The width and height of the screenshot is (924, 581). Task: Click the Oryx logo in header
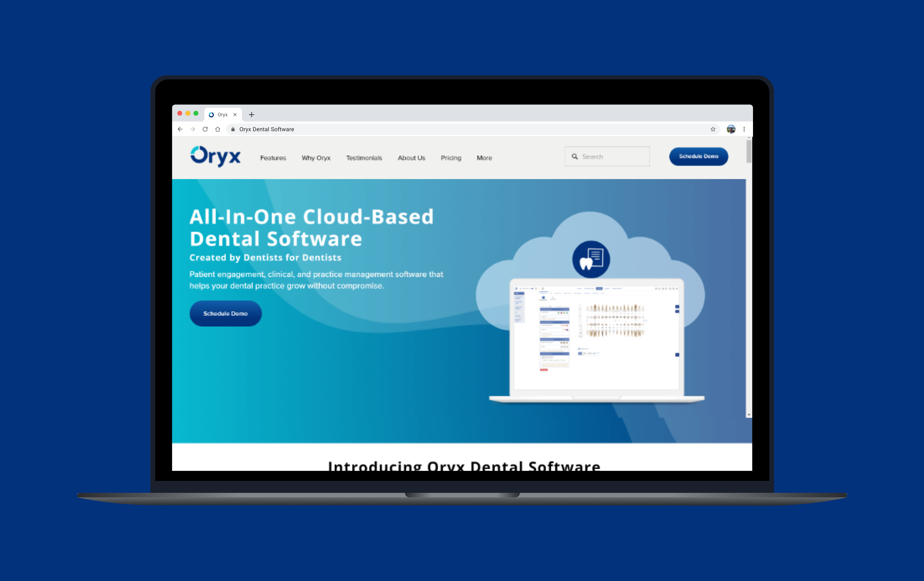tap(215, 156)
